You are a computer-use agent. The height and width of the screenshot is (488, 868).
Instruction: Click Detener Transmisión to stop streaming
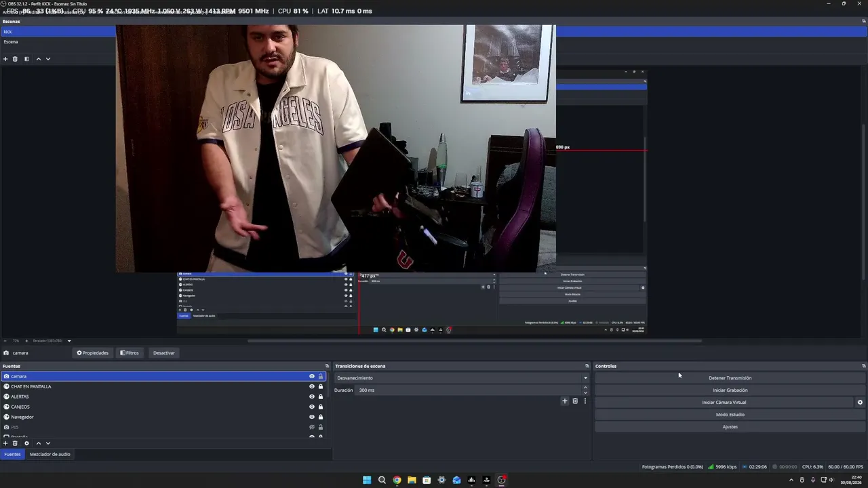[730, 378]
